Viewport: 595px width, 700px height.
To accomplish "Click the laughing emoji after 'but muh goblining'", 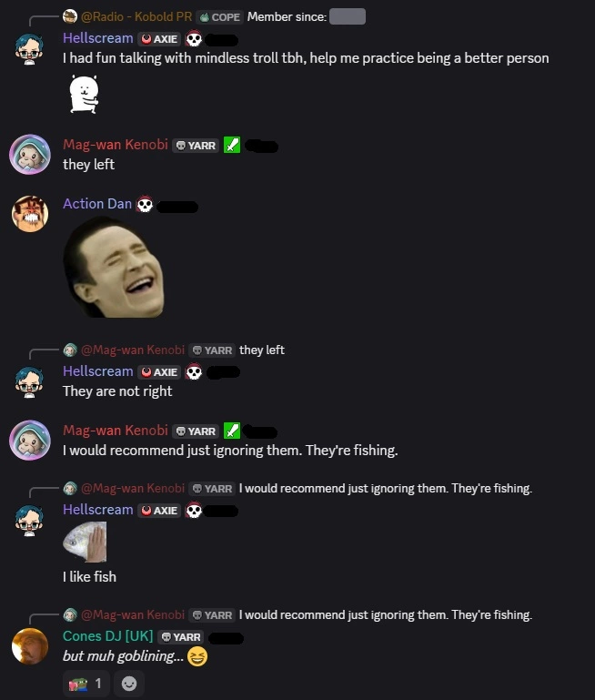I will click(197, 656).
